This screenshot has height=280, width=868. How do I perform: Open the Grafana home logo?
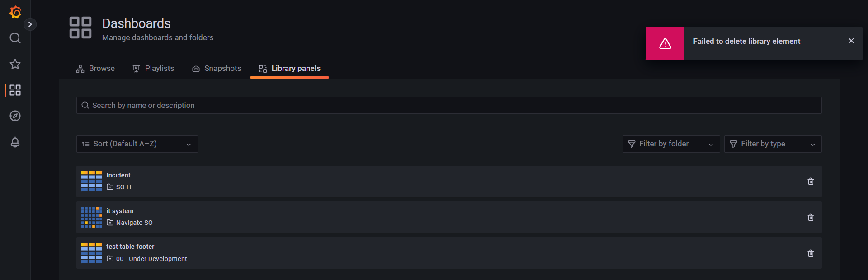(x=15, y=12)
